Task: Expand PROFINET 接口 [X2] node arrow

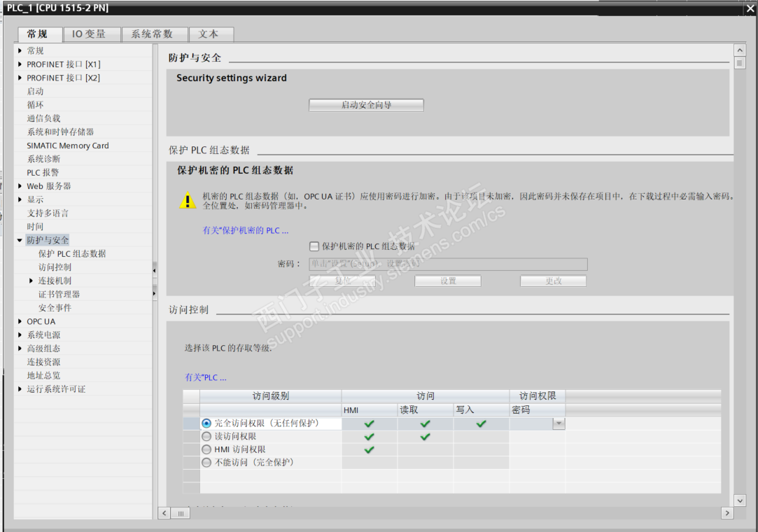Action: [20, 78]
